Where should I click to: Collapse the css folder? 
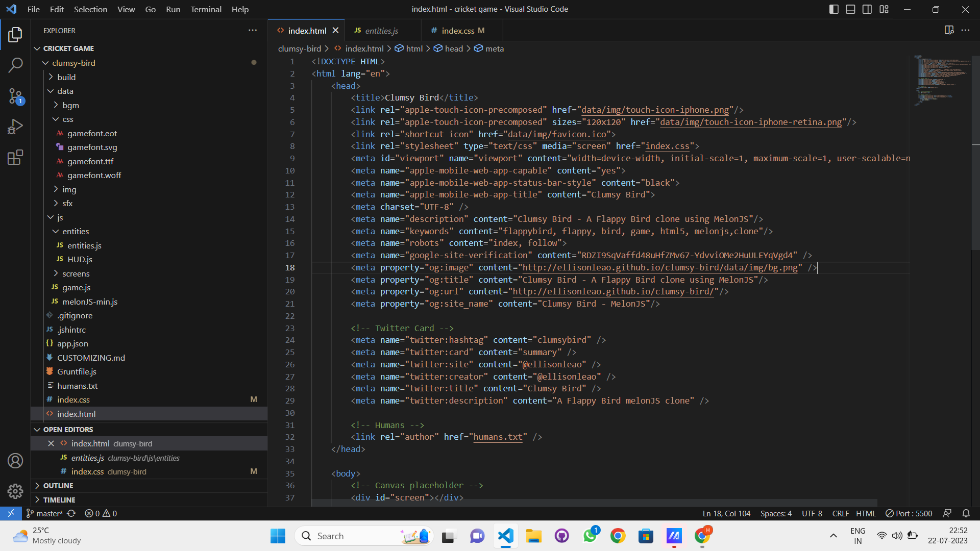tap(67, 119)
